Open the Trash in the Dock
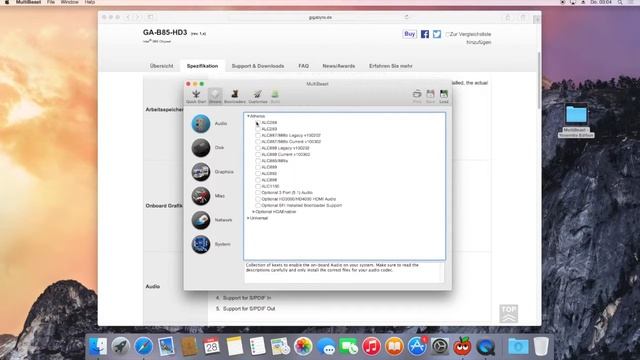Viewport: 640px width, 360px height. point(541,347)
